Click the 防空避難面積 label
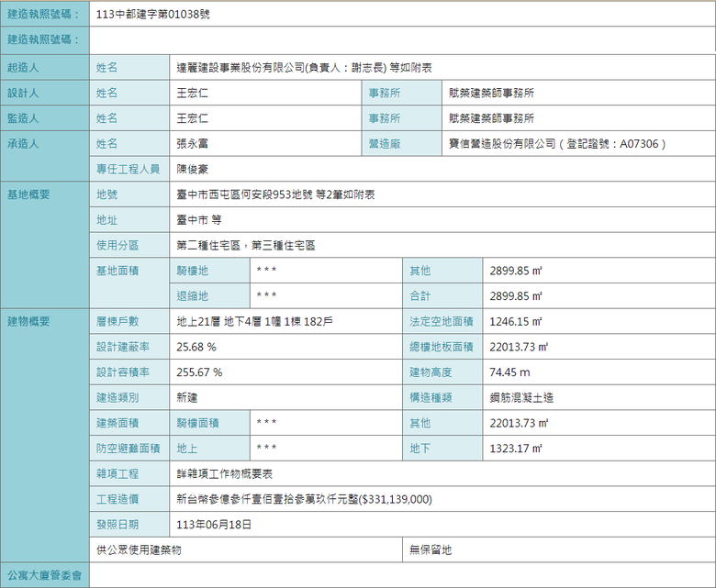This screenshot has width=716, height=588. (129, 449)
